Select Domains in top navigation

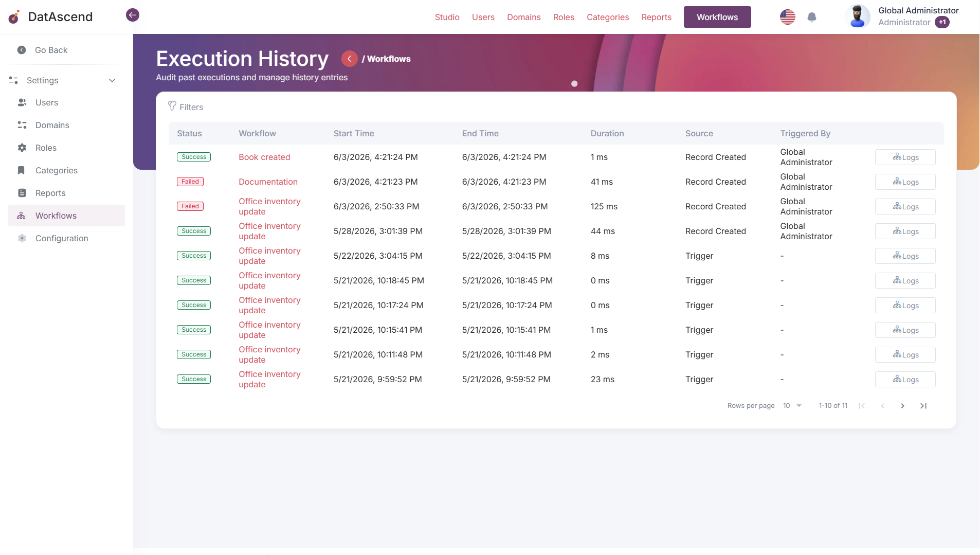point(523,17)
